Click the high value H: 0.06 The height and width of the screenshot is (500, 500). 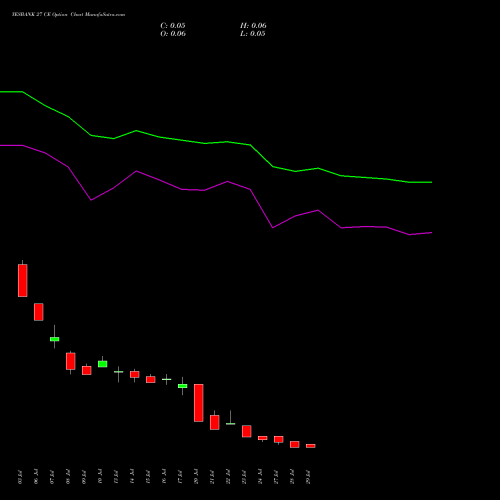(253, 26)
